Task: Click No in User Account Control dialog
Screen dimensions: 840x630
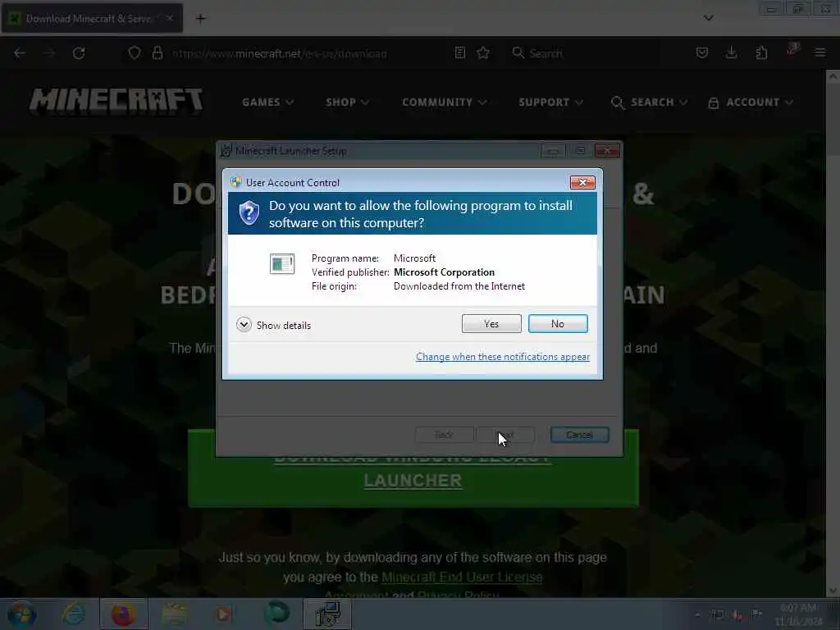Action: [558, 323]
